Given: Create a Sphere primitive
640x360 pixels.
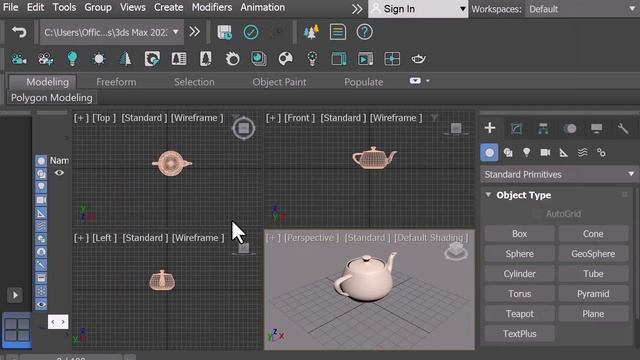Looking at the screenshot, I should pos(520,254).
